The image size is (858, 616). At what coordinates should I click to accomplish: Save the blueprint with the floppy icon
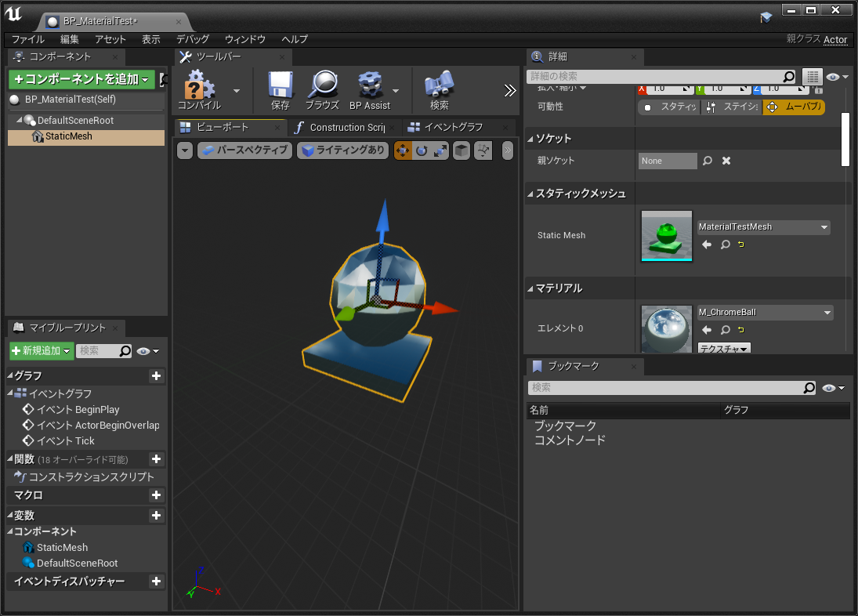point(281,90)
